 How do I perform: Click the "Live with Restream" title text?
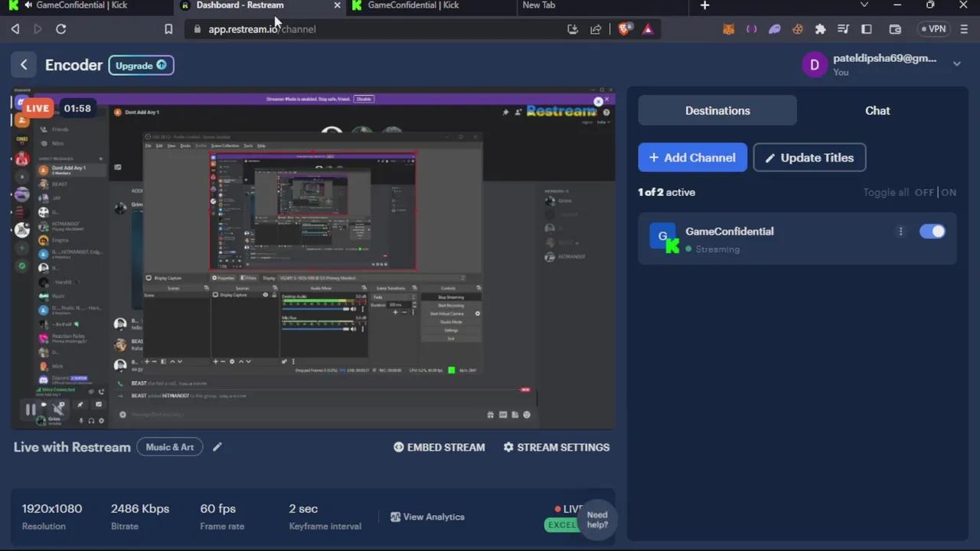(x=72, y=447)
